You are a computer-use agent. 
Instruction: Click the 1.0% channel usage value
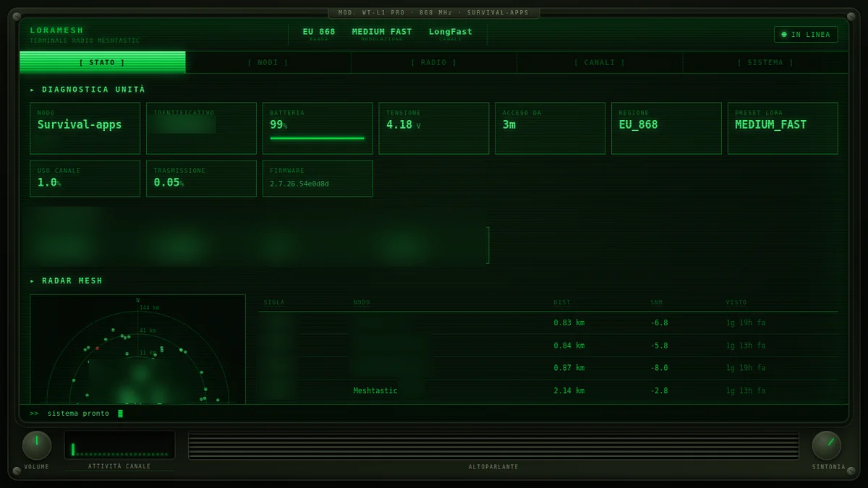click(49, 183)
